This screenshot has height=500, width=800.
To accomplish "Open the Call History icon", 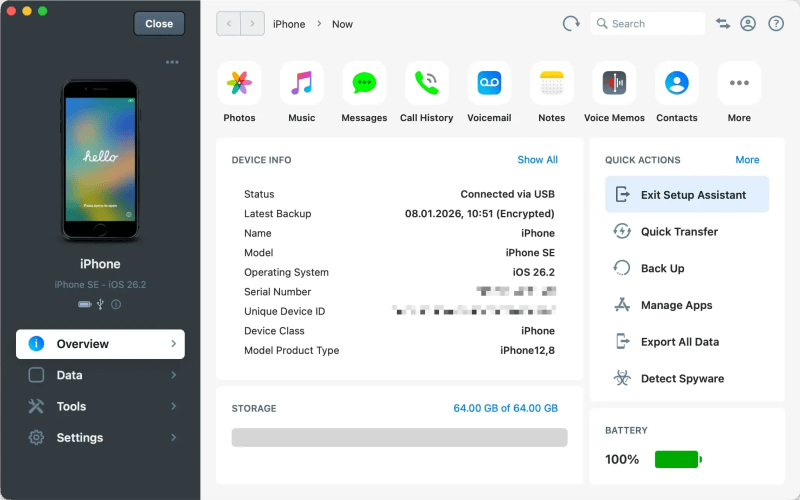I will (427, 83).
